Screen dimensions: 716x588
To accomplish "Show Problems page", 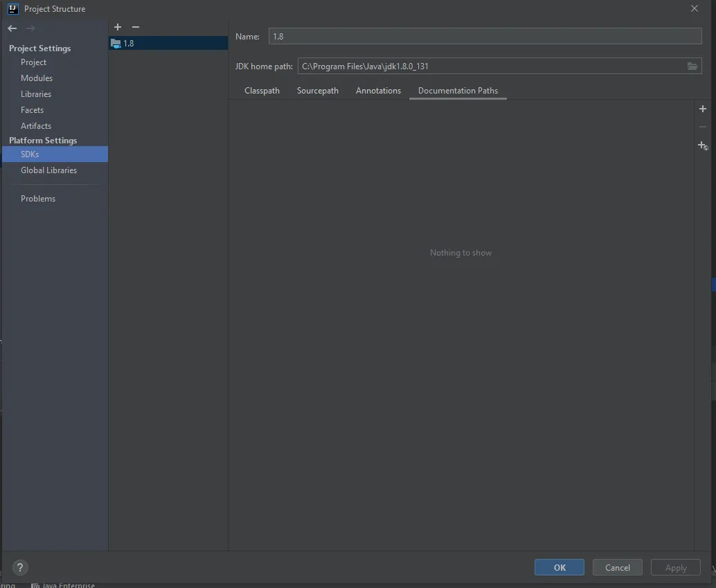I will (38, 199).
